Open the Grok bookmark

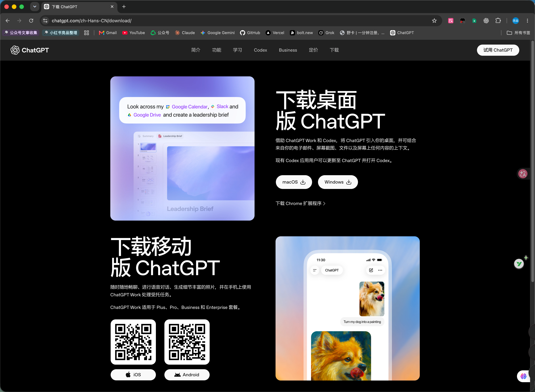click(326, 33)
